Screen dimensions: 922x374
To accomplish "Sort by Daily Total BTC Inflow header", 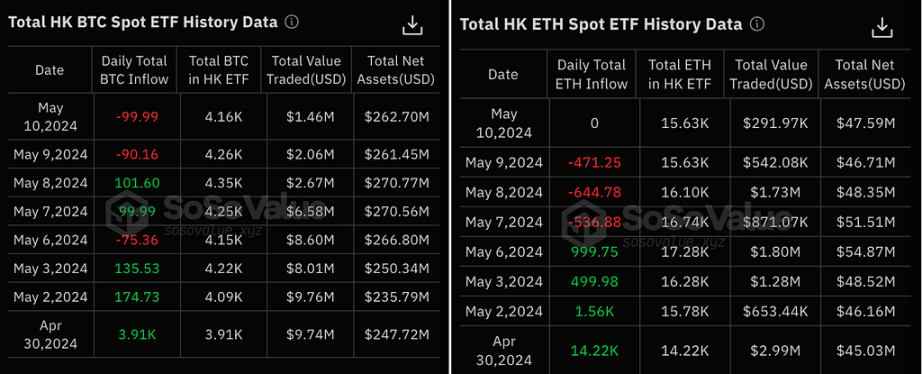I will [x=135, y=70].
